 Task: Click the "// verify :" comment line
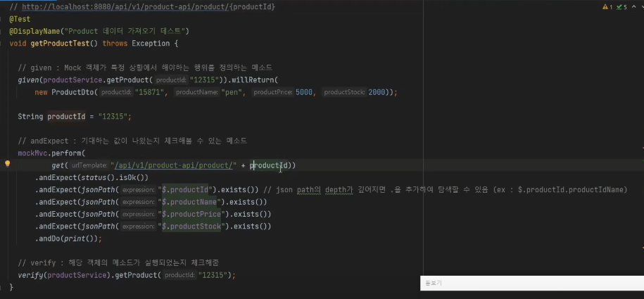[120, 263]
